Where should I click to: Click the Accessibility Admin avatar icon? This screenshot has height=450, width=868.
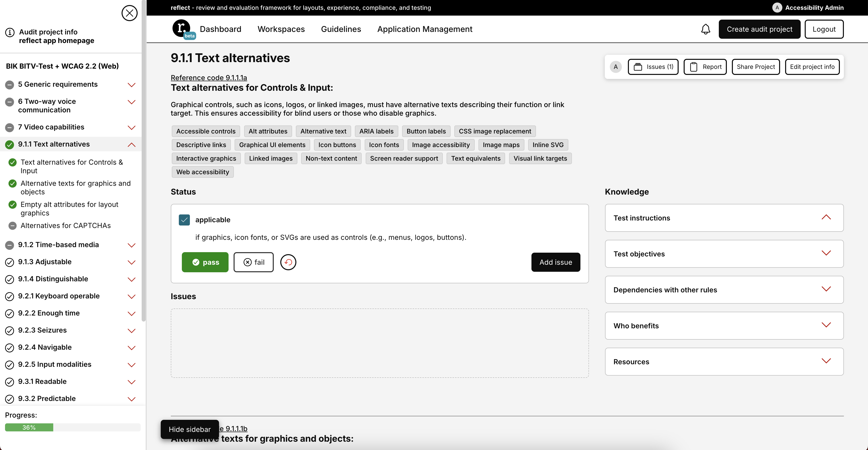(777, 8)
